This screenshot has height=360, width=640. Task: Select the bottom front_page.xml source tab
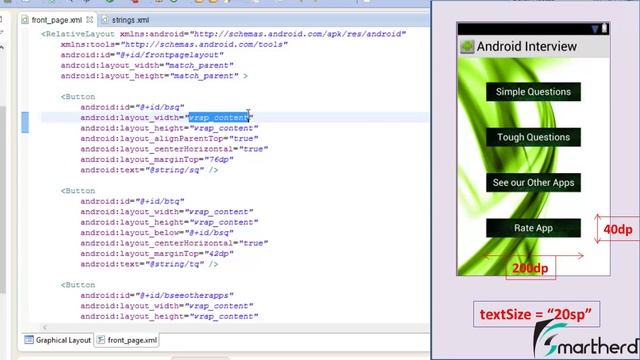pyautogui.click(x=127, y=340)
